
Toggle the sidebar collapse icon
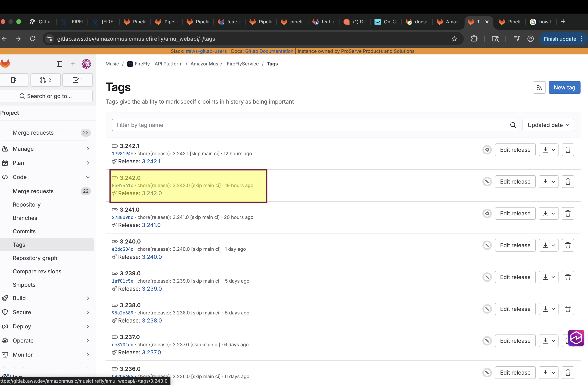pos(60,64)
